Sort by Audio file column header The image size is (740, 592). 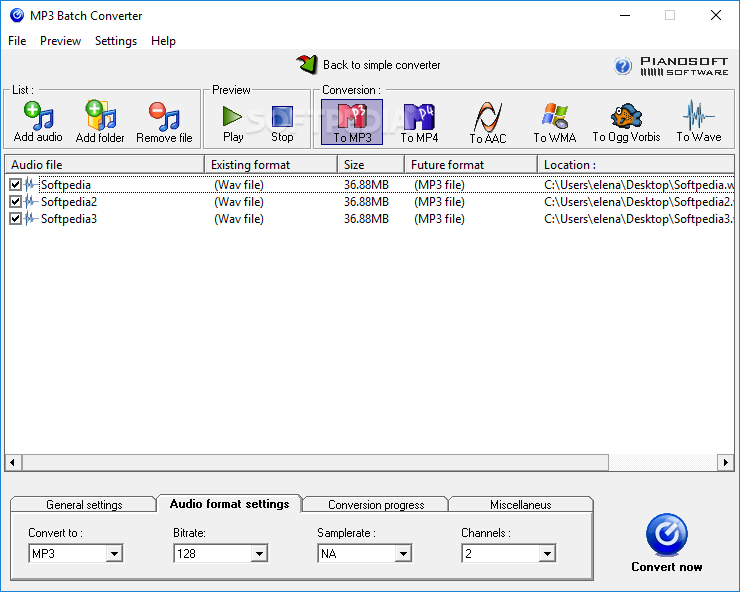104,165
